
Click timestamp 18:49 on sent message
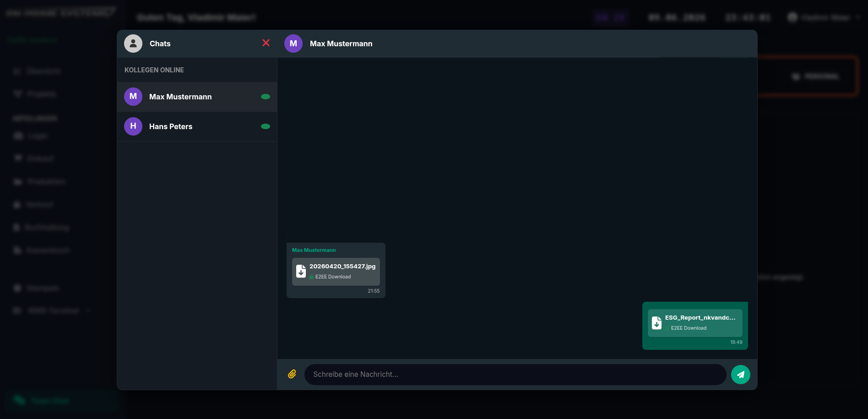coord(736,342)
